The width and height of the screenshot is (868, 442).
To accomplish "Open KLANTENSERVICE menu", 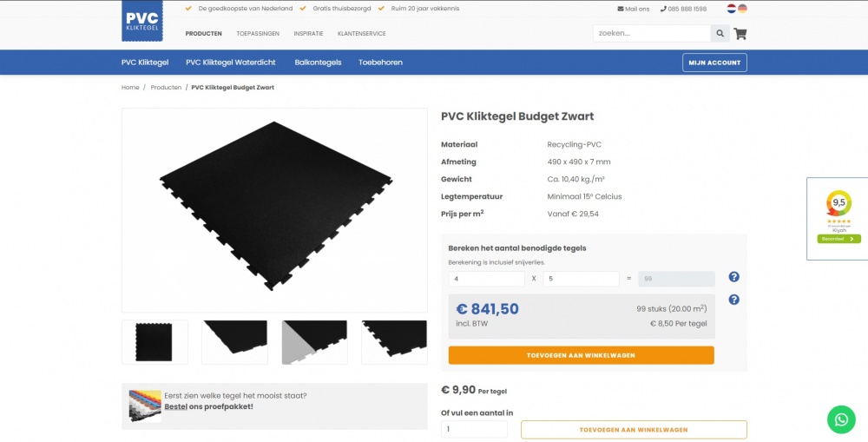I will pyautogui.click(x=361, y=34).
